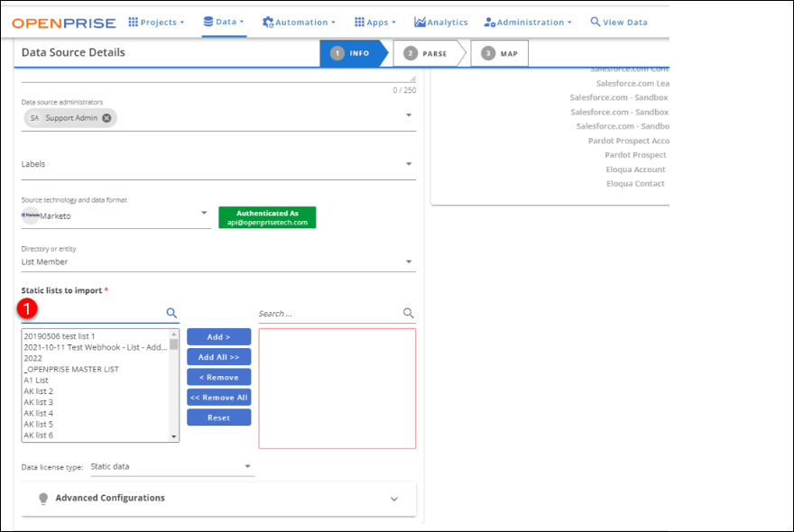Click the Projects grid icon

point(134,22)
